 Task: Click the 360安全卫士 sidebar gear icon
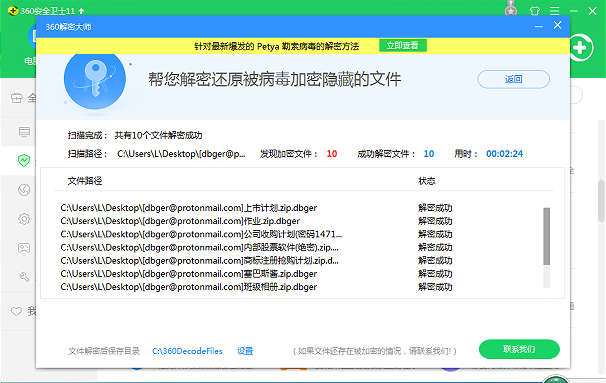[24, 219]
